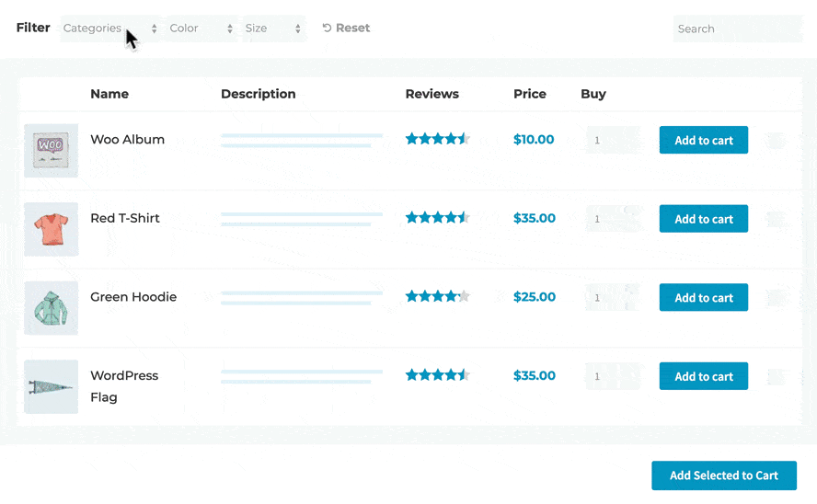This screenshot has height=504, width=817.
Task: Sort table by Name column header
Action: coord(109,94)
